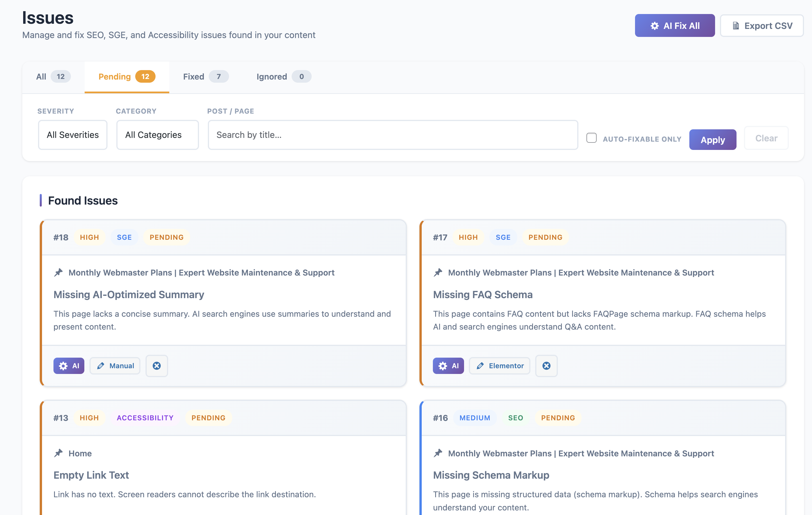
Task: Enable the Auto-Fixable Only checkbox
Action: [592, 138]
